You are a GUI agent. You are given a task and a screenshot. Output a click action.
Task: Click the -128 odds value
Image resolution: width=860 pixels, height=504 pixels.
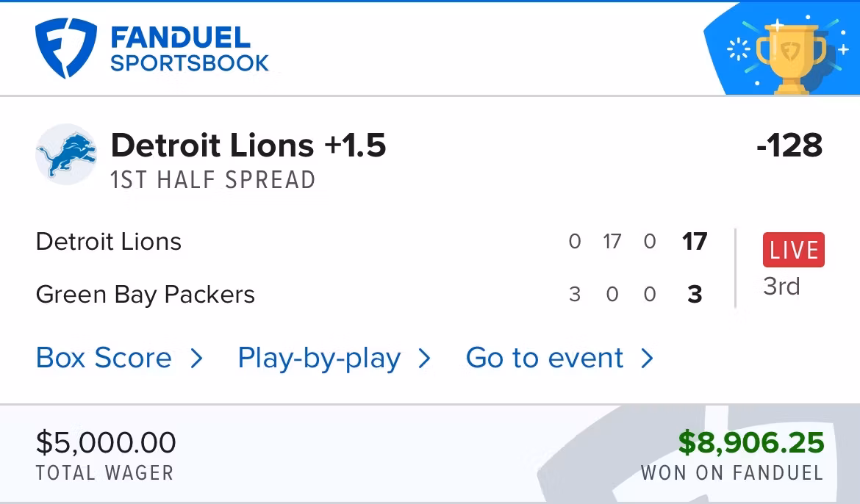(x=789, y=145)
